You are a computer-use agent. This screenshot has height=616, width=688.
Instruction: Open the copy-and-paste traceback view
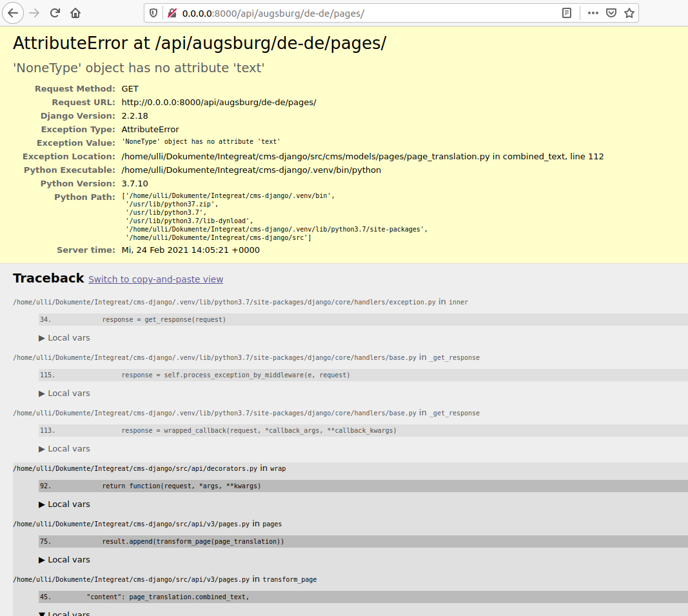(155, 279)
